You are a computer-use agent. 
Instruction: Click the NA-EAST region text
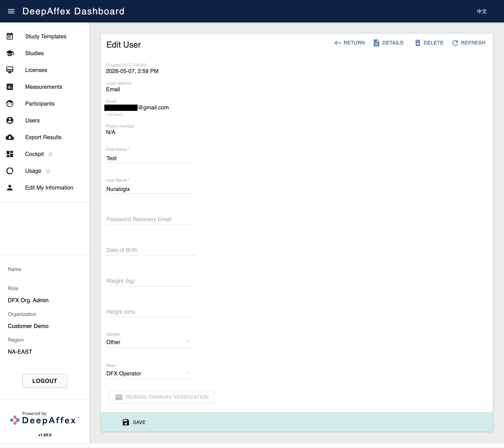(x=20, y=352)
